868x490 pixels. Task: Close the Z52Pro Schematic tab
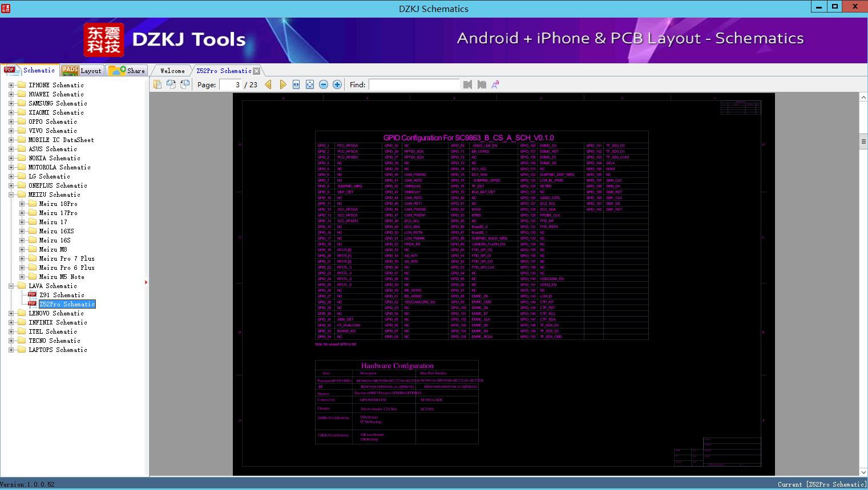[x=257, y=71]
